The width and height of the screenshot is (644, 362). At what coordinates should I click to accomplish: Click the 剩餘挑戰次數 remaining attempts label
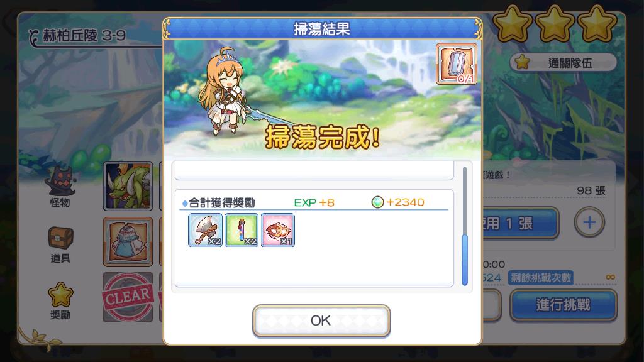pos(540,278)
